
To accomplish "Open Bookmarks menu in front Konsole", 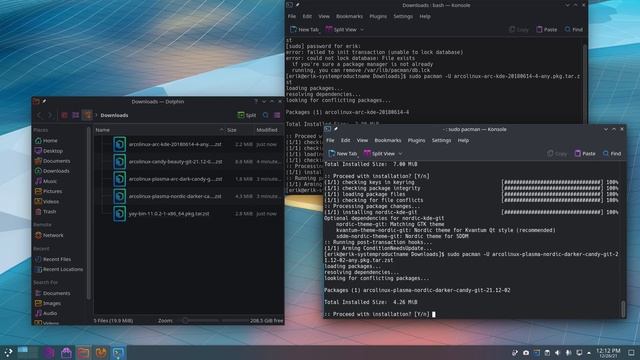I will tap(388, 140).
